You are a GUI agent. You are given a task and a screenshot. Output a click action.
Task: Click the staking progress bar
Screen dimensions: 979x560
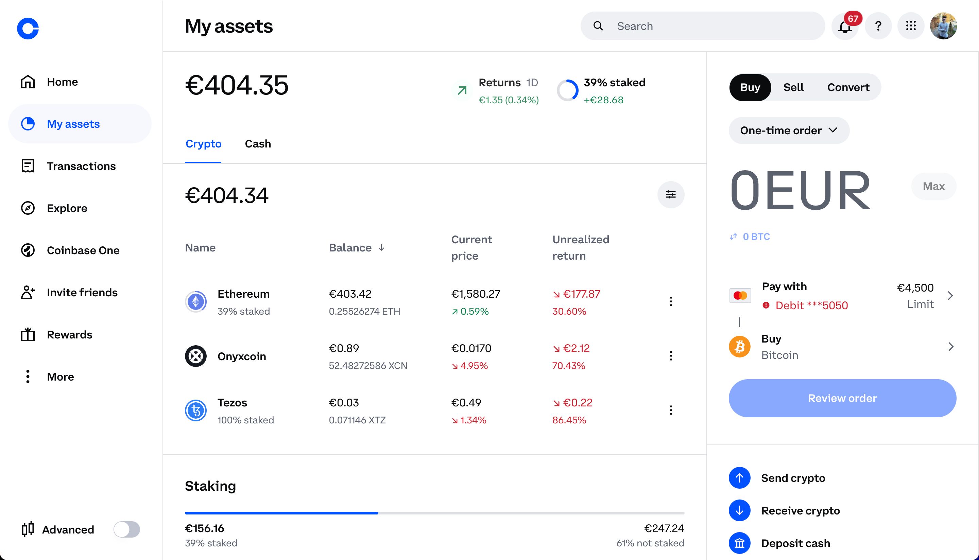(x=434, y=513)
